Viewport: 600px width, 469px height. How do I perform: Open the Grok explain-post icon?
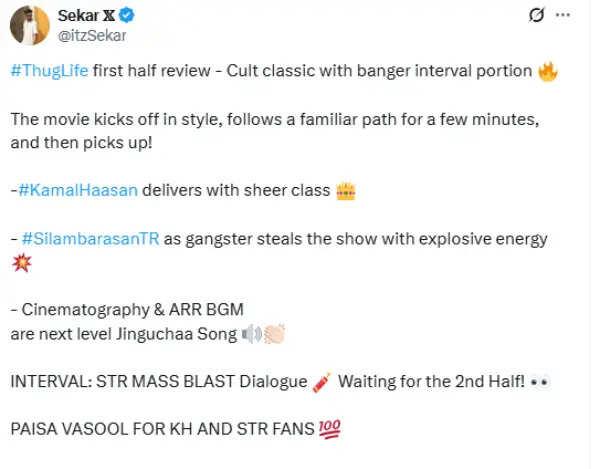coord(537,17)
